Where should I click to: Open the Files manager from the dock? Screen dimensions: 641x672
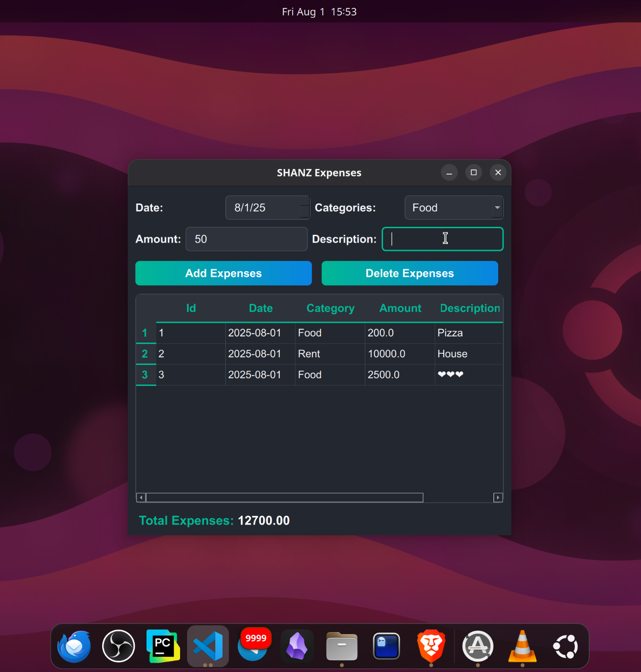341,646
